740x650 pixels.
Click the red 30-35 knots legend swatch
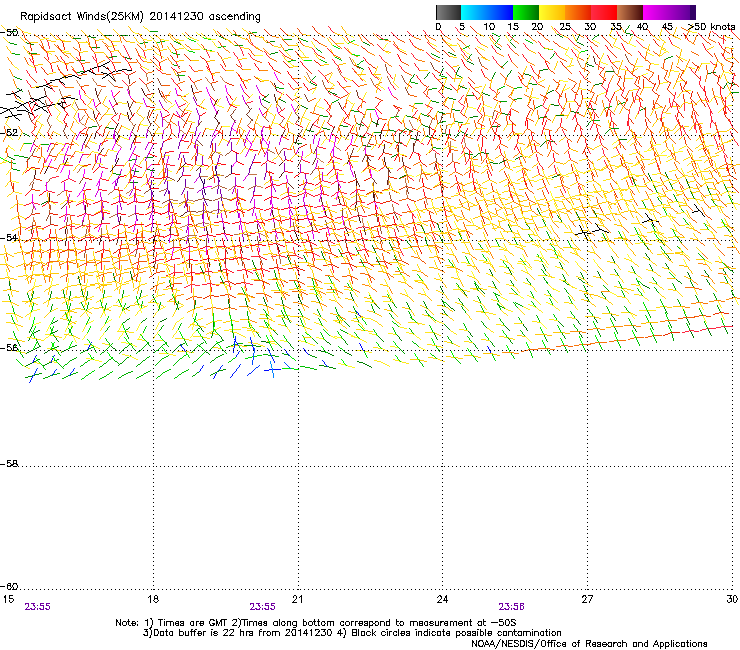click(604, 12)
